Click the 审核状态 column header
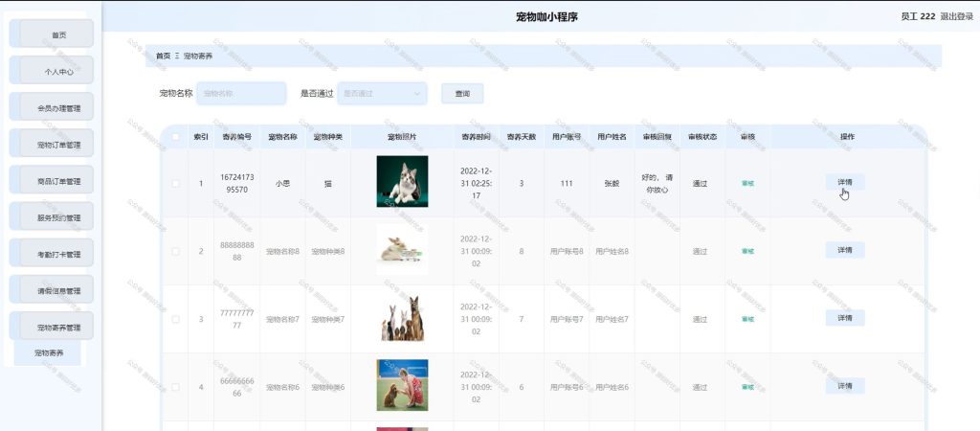The height and width of the screenshot is (431, 980). (x=702, y=136)
